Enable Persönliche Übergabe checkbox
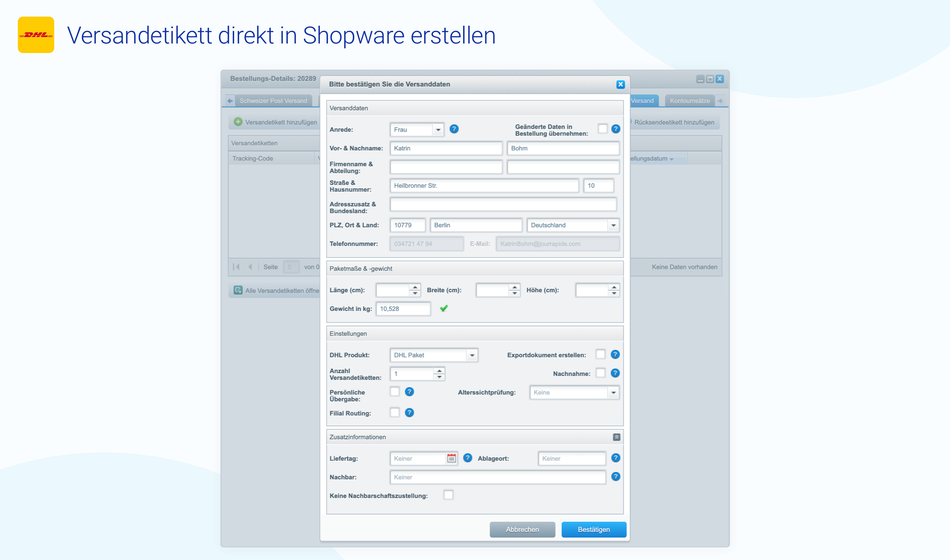 (x=395, y=392)
